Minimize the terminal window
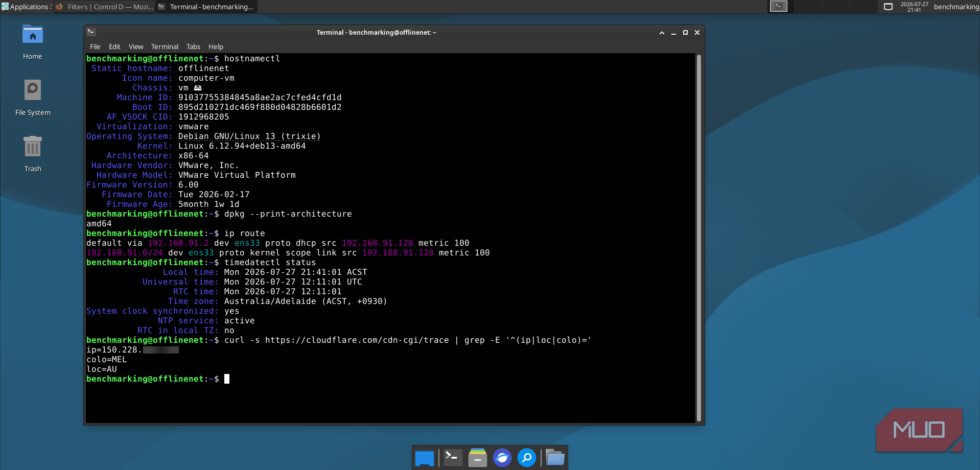Viewport: 980px width, 470px height. 673,32
